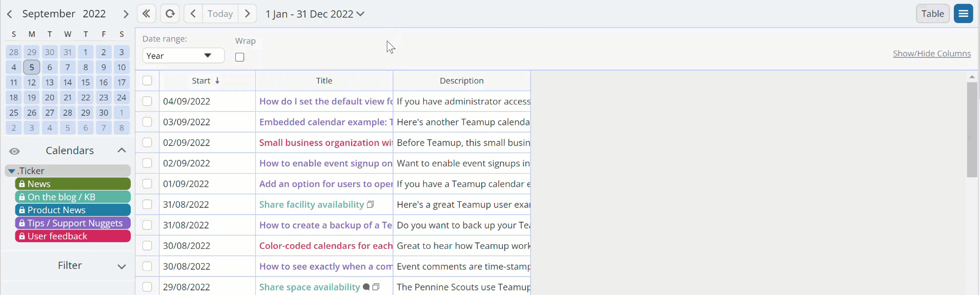Image resolution: width=980 pixels, height=295 pixels.
Task: Open the 1 Jan - 31 Dec 2022 date picker
Action: coord(315,14)
